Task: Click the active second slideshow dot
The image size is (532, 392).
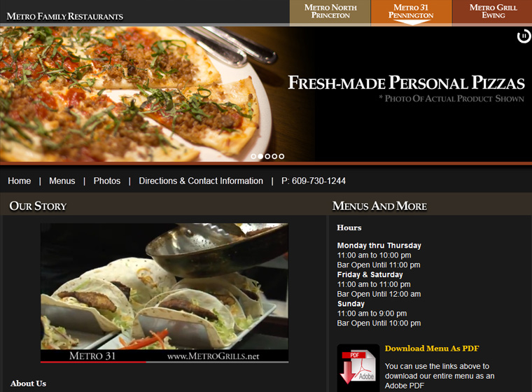Action: tap(260, 156)
